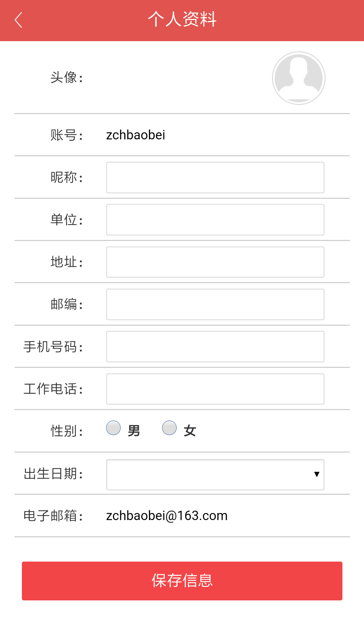This screenshot has height=622, width=364.
Task: Click the 保存信息 button
Action: (x=182, y=581)
